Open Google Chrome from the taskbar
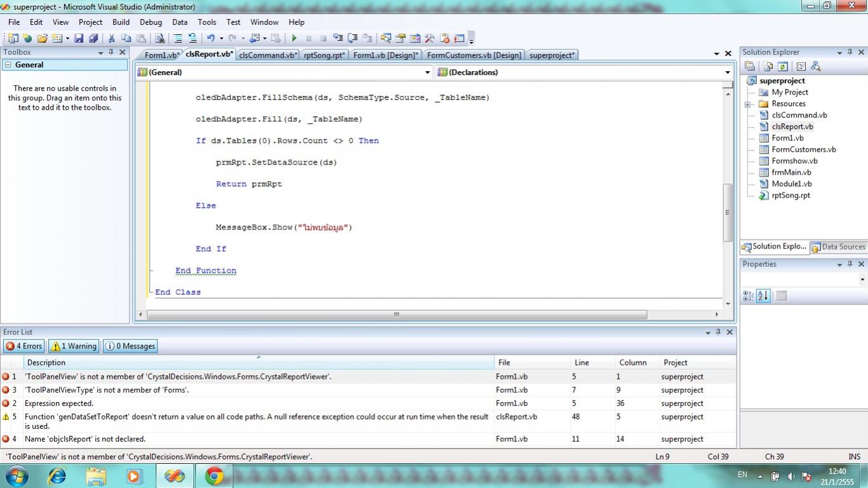Image resolution: width=868 pixels, height=488 pixels. [x=214, y=476]
